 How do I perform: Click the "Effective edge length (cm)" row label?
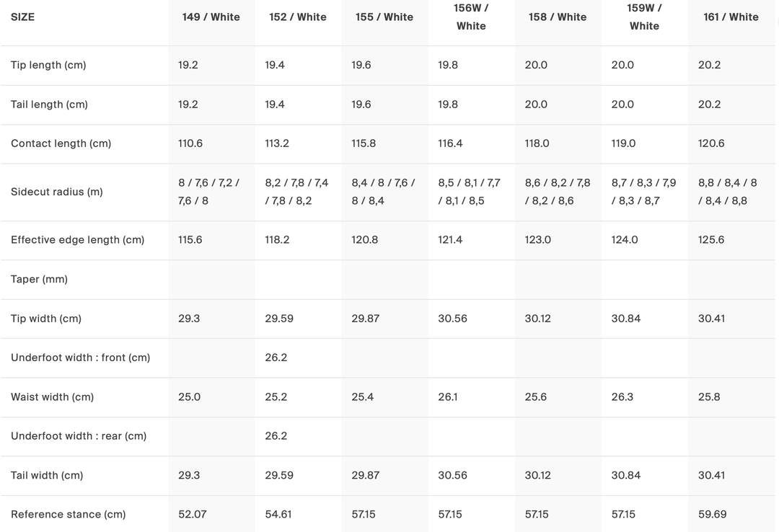coord(77,239)
